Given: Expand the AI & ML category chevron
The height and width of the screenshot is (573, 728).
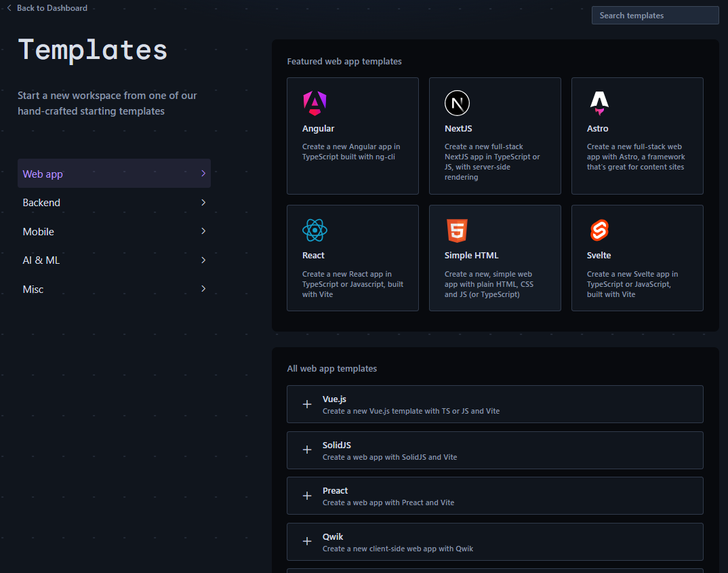Looking at the screenshot, I should 203,260.
